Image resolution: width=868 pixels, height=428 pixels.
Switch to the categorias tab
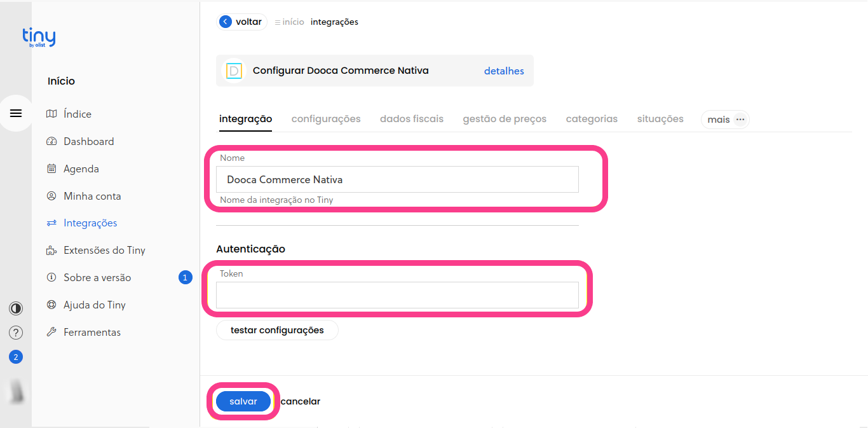coord(592,119)
